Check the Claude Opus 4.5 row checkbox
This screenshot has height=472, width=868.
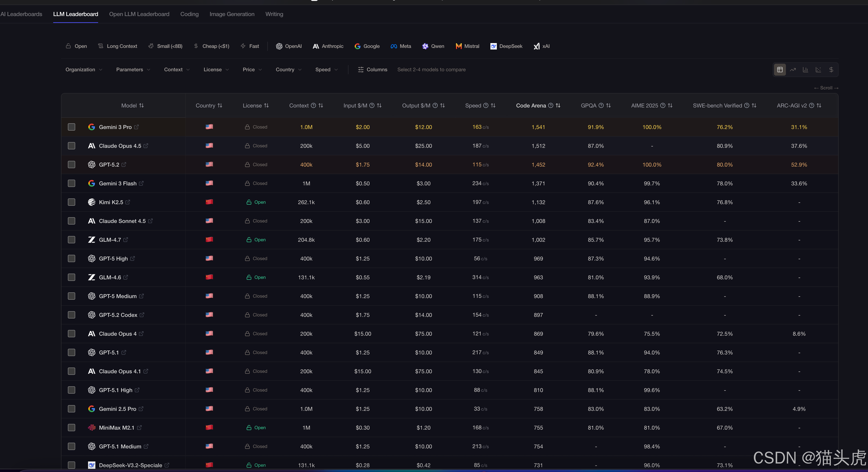point(72,146)
